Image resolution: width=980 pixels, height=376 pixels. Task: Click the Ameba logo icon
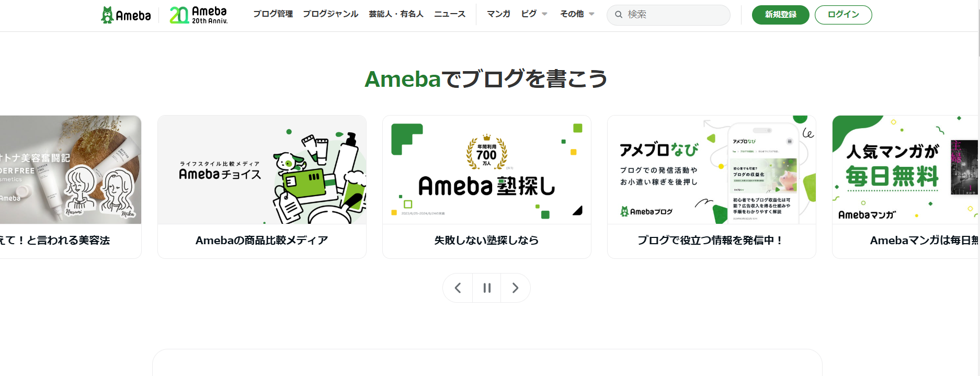click(126, 15)
